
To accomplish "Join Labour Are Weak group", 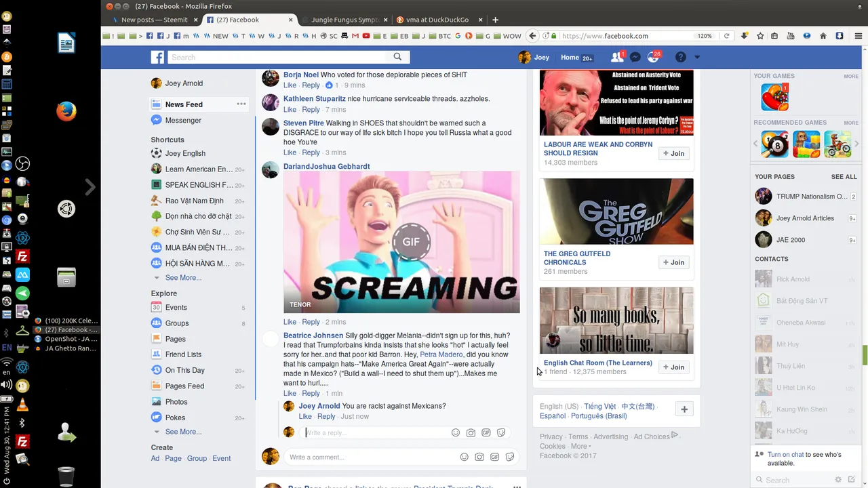I will pos(673,153).
